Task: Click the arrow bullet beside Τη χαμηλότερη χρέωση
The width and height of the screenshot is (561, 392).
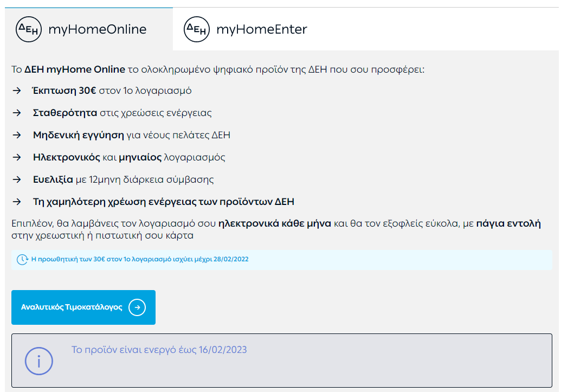Action: (17, 202)
